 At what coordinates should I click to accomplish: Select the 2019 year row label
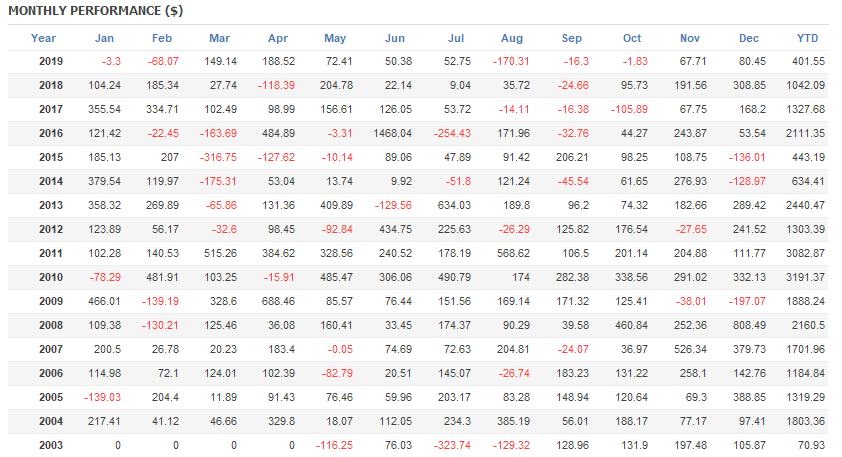pos(50,62)
